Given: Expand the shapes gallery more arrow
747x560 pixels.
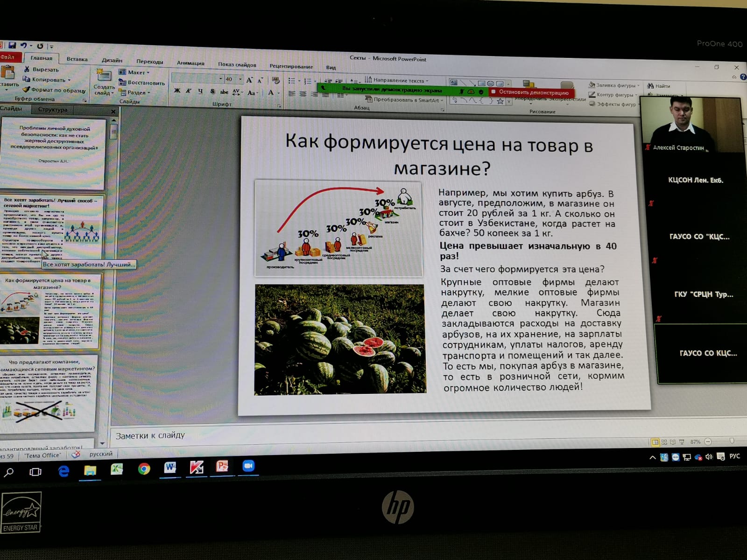Looking at the screenshot, I should (509, 102).
